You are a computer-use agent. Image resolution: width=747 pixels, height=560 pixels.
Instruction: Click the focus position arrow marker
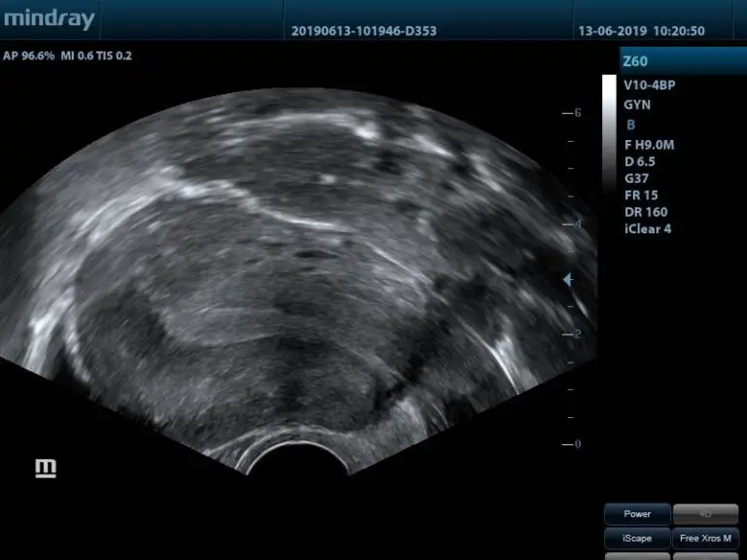pos(568,280)
